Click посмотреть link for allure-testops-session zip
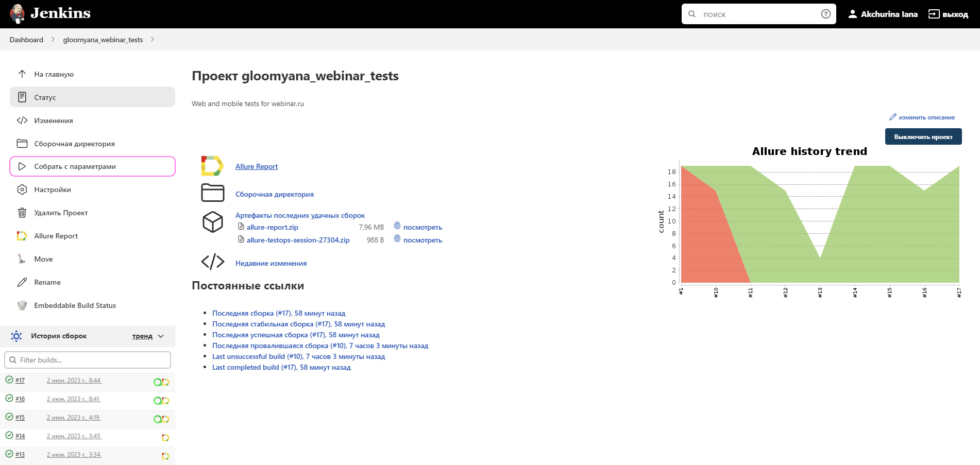Screen dimensions: 980x465 point(423,240)
